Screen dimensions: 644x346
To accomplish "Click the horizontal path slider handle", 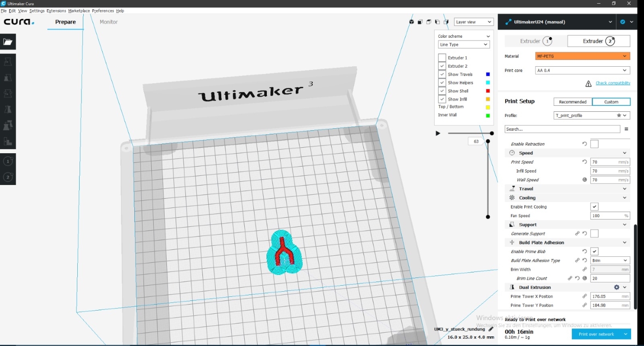I will pyautogui.click(x=492, y=133).
